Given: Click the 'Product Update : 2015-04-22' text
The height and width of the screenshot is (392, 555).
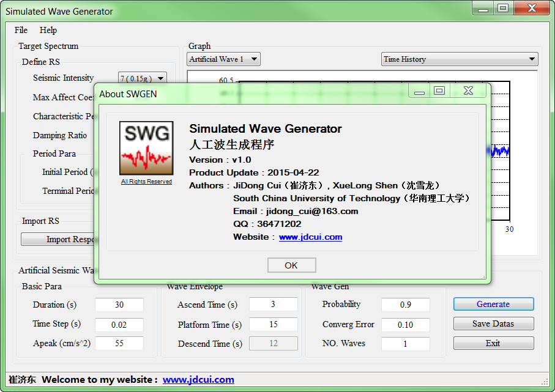Looking at the screenshot, I should click(254, 172).
